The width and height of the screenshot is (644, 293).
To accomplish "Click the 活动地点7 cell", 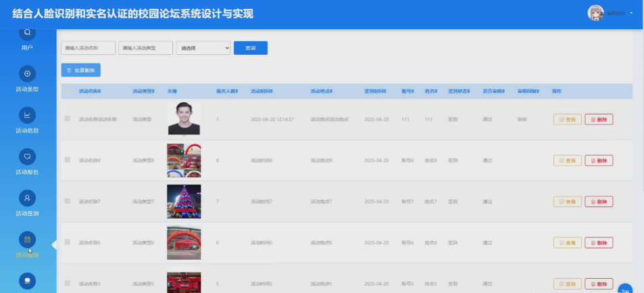I will pos(321,202).
